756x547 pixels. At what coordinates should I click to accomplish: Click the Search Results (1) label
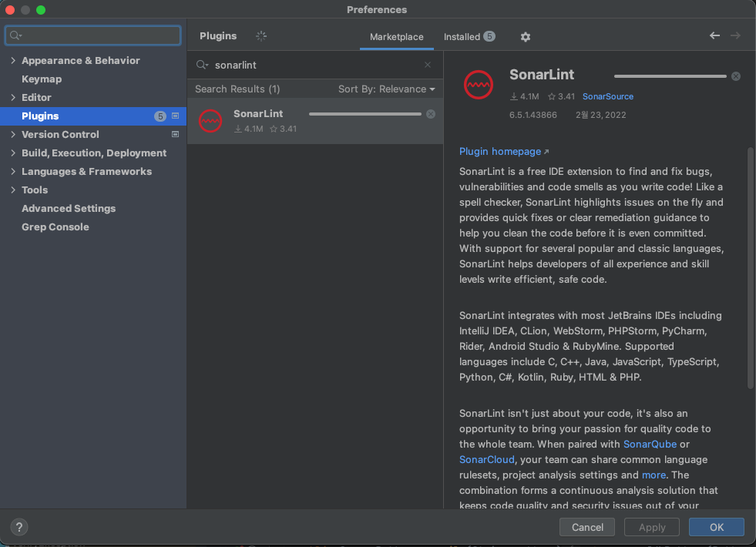point(237,89)
